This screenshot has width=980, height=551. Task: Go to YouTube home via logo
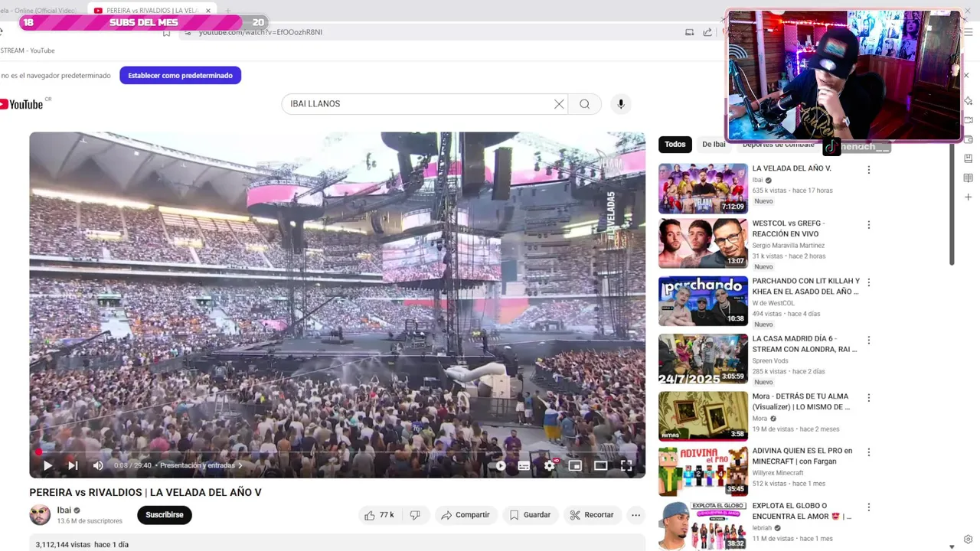[x=23, y=104]
